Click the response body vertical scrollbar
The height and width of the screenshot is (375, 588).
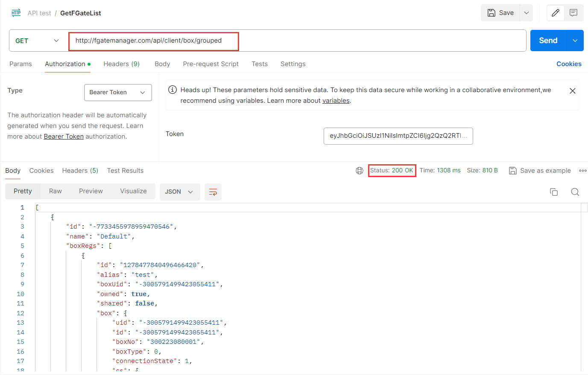[x=584, y=287]
